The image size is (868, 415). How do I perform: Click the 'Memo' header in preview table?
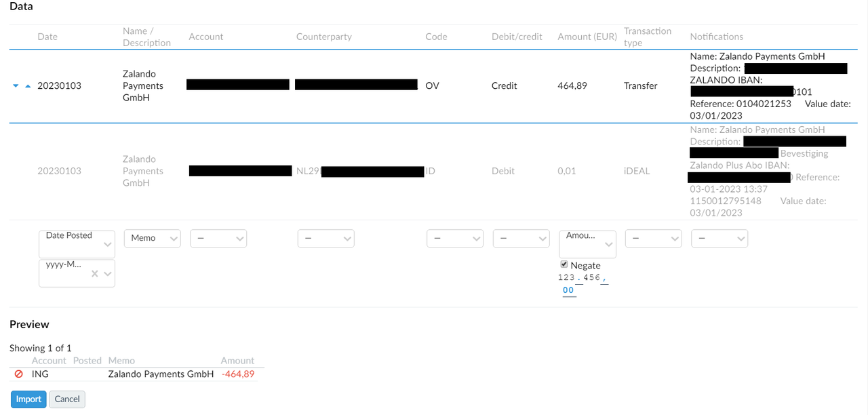(x=121, y=361)
